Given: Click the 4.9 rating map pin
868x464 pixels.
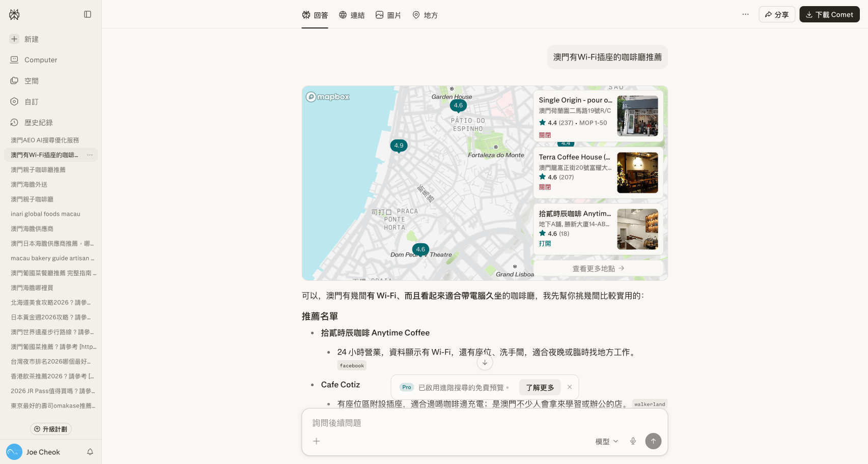Looking at the screenshot, I should 399,146.
